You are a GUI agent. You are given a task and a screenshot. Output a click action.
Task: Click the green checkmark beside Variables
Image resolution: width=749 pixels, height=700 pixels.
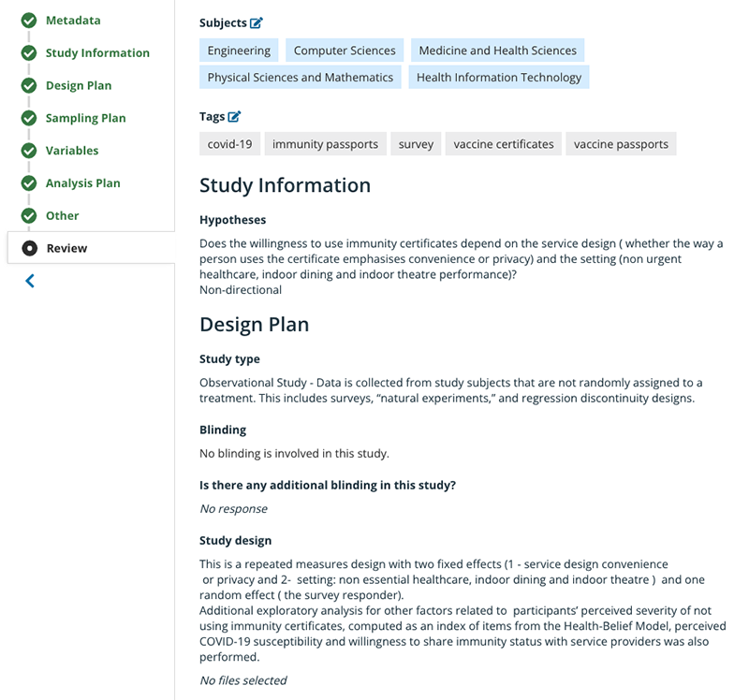(29, 151)
